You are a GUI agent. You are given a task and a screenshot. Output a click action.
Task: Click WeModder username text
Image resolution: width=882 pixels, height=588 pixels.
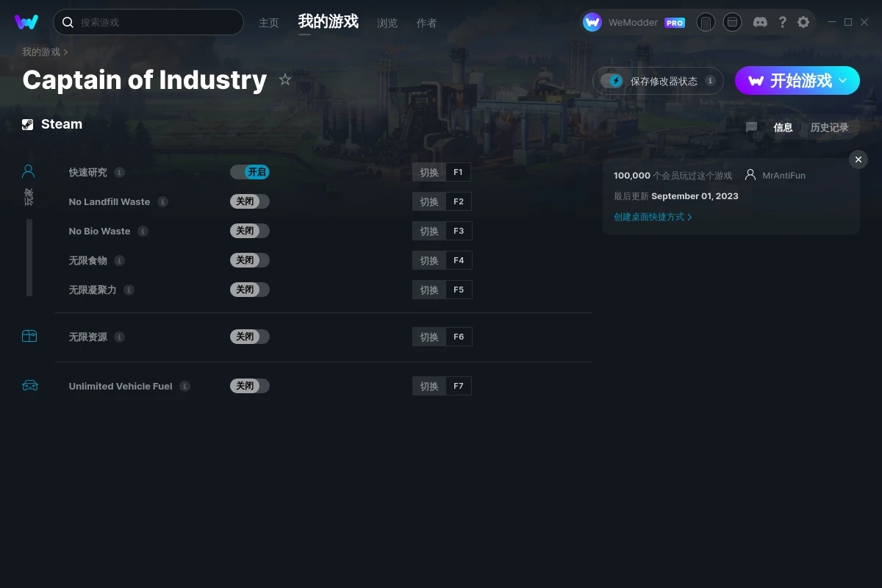point(633,23)
